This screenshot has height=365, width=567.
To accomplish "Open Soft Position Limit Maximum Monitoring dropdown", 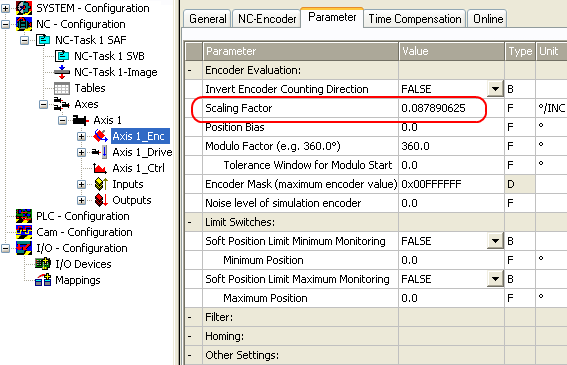I will (x=495, y=279).
